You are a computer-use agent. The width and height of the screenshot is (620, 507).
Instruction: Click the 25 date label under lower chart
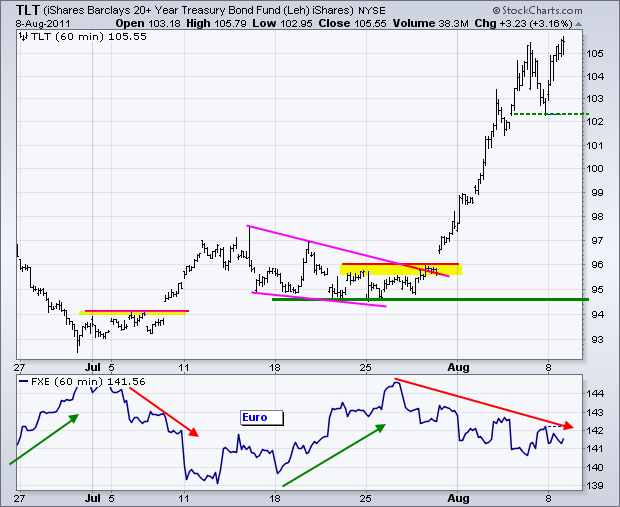[366, 498]
